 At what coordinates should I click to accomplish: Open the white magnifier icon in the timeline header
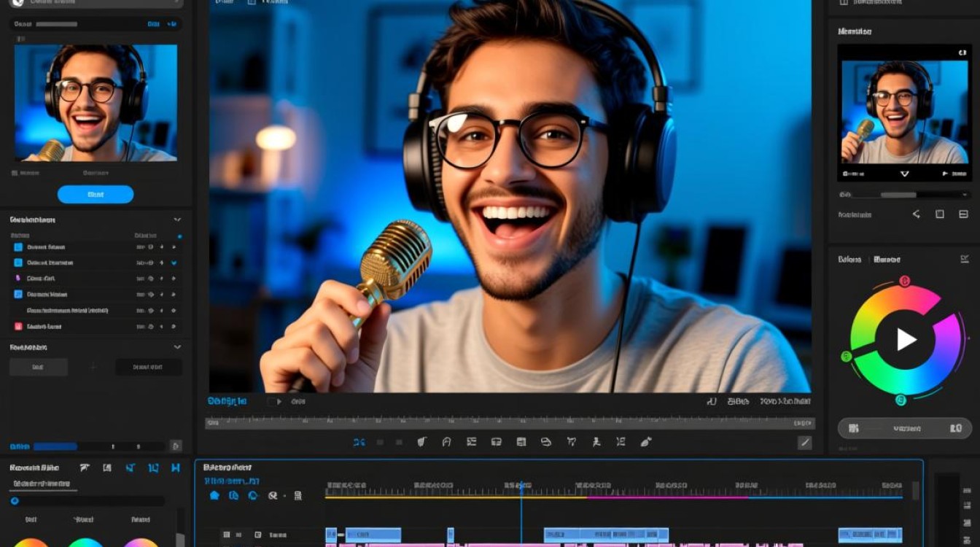[x=273, y=495]
